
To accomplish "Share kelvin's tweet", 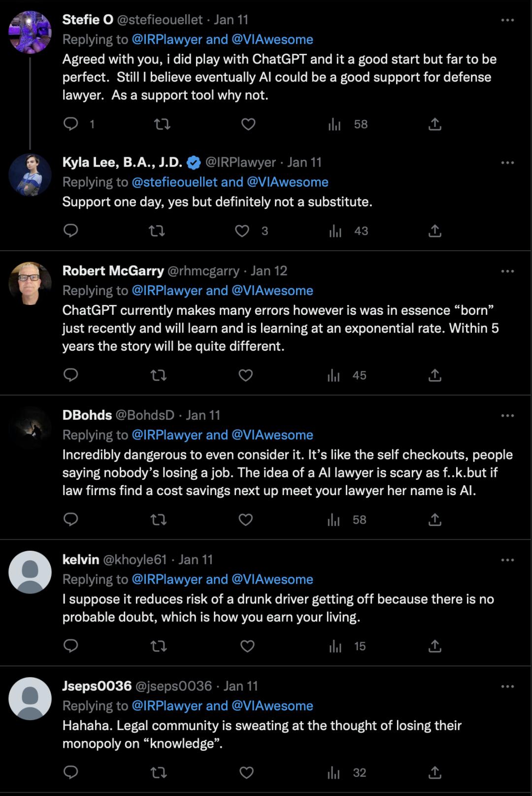I will [x=434, y=646].
